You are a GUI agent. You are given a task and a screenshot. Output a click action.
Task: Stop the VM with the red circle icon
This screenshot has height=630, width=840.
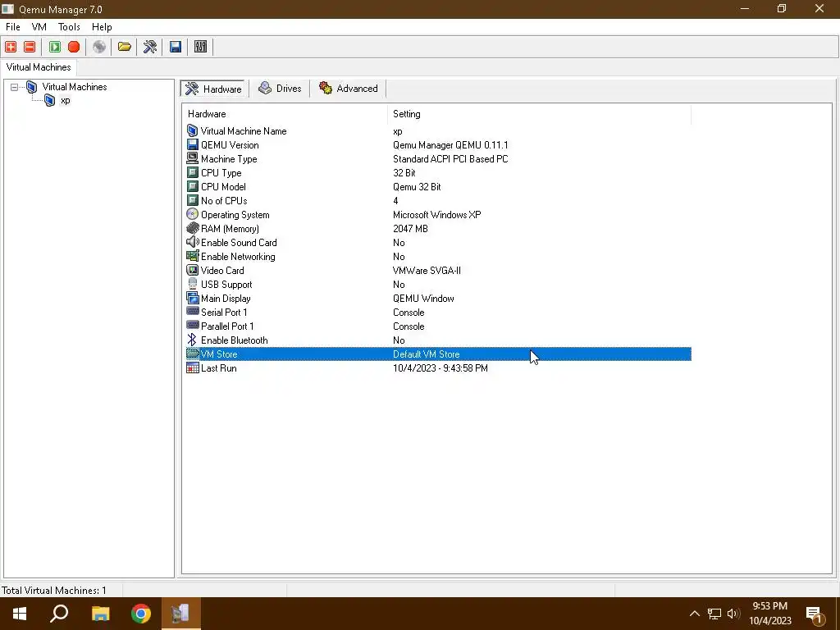tap(74, 47)
